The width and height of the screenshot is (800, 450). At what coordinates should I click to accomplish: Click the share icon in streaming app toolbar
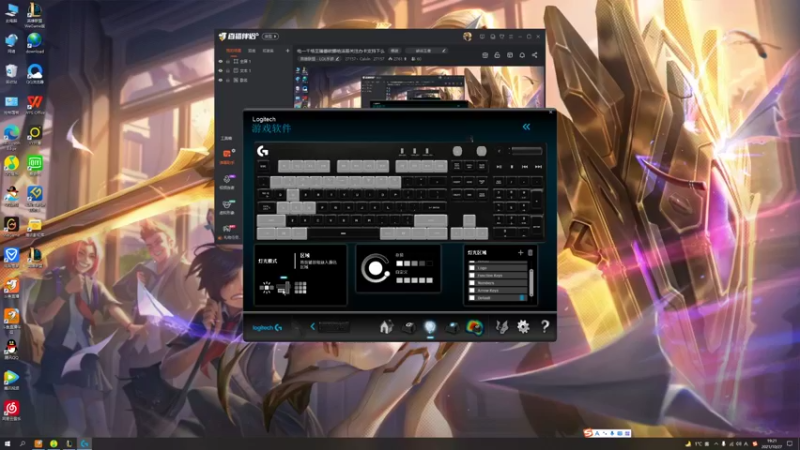point(534,55)
